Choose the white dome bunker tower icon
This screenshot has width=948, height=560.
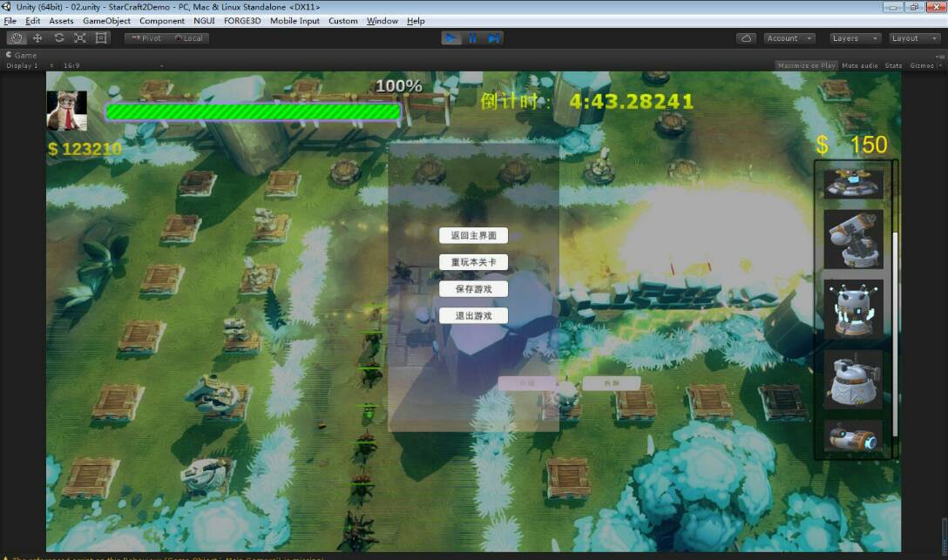pos(853,380)
